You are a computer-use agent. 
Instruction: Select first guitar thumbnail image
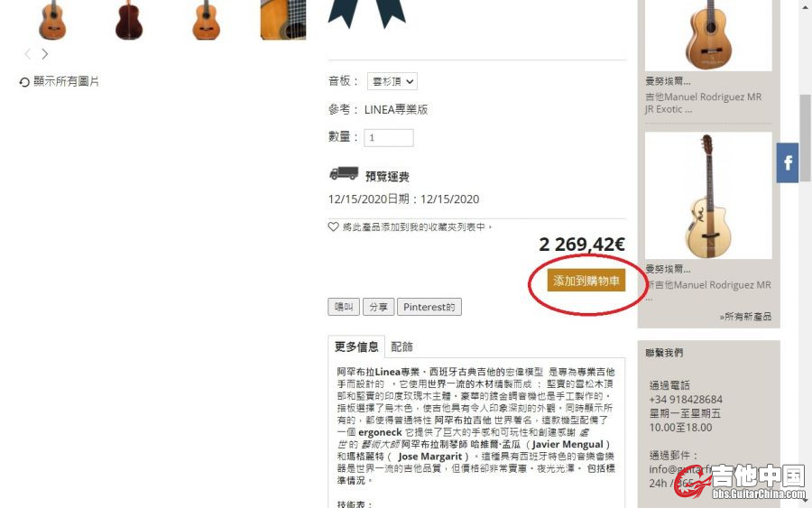tap(52, 20)
